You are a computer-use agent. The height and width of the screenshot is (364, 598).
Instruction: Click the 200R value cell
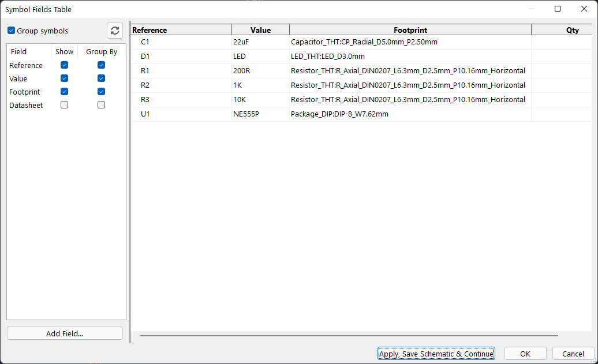(x=260, y=71)
